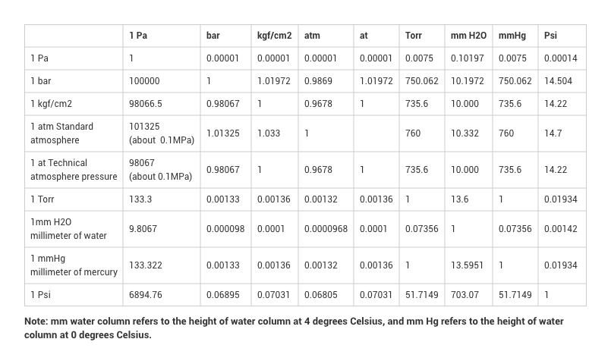Screen dimensions: 611x364
Task: Select the cell with value 9.8067
Action: click(x=143, y=229)
